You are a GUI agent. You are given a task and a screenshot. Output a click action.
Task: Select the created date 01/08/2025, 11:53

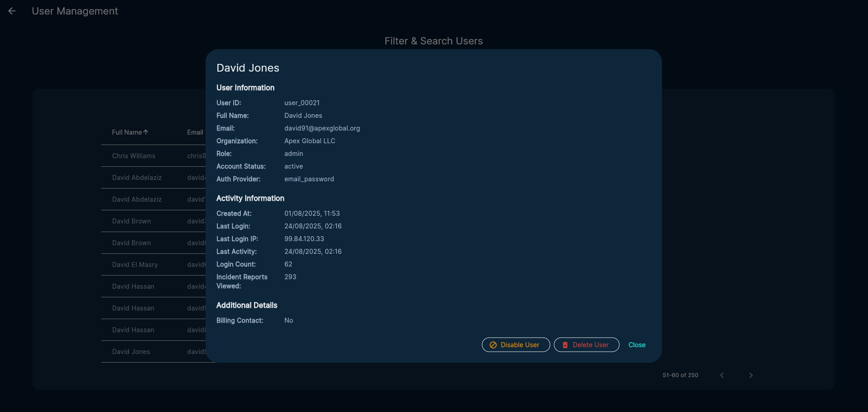[x=312, y=213]
